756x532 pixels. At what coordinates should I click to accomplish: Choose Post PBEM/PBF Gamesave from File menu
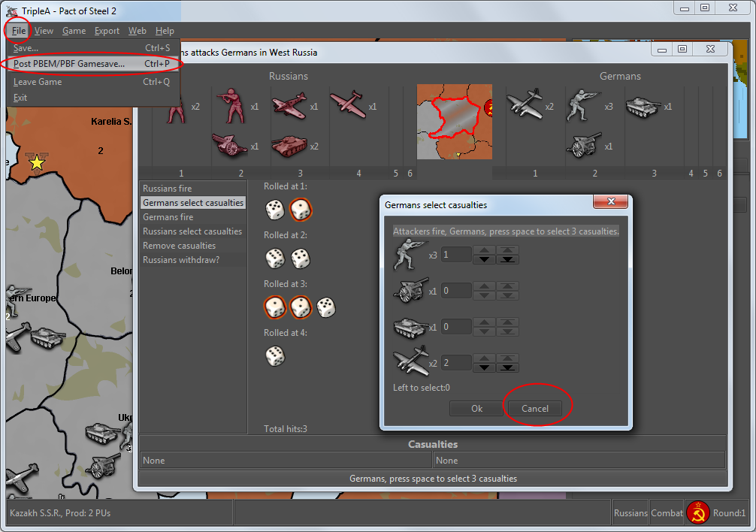coord(69,64)
